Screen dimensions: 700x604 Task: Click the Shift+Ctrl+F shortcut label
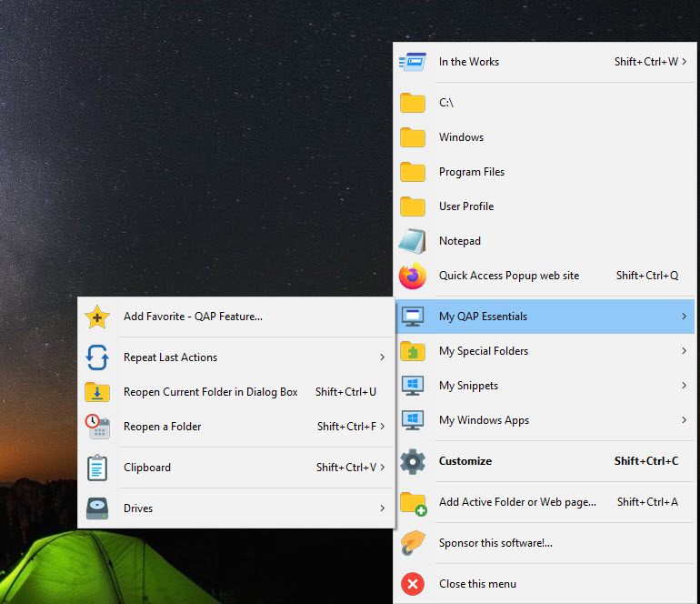(347, 427)
